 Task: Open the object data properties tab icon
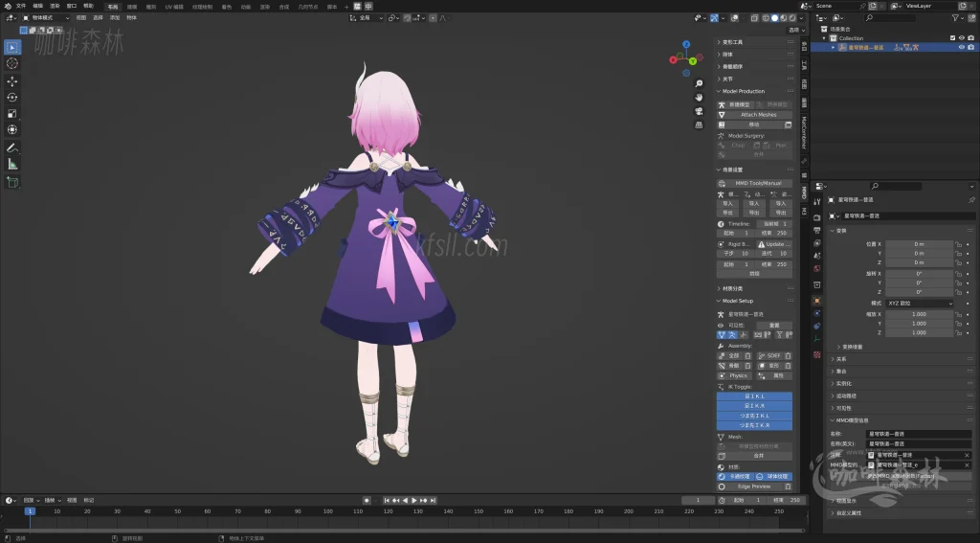[817, 338]
